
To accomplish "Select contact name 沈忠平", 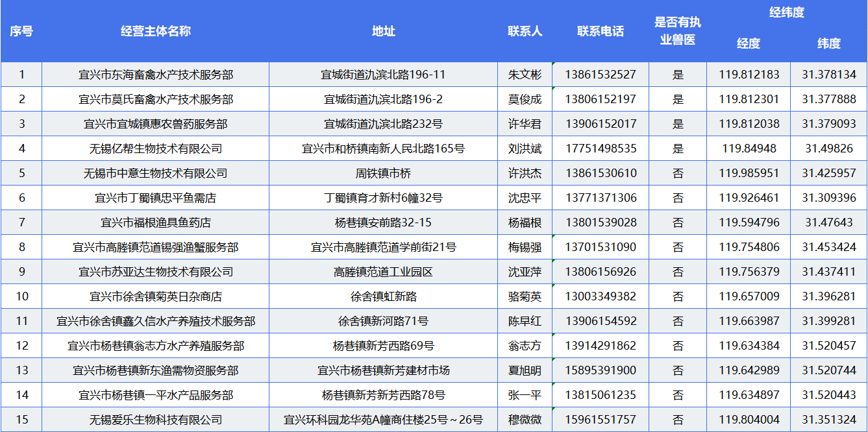I will pyautogui.click(x=525, y=198).
